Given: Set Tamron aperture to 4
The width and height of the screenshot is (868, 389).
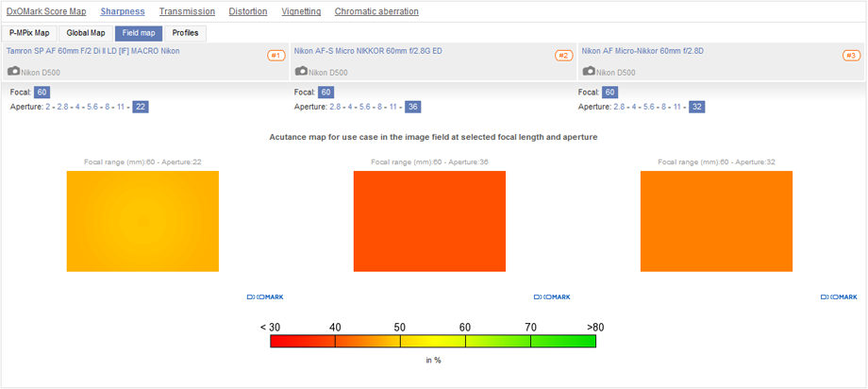Looking at the screenshot, I should point(78,107).
